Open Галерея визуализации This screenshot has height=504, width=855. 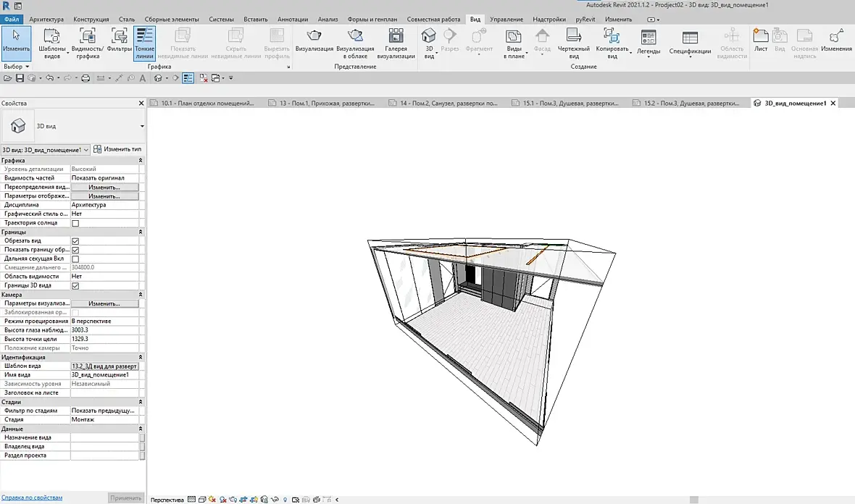[396, 43]
